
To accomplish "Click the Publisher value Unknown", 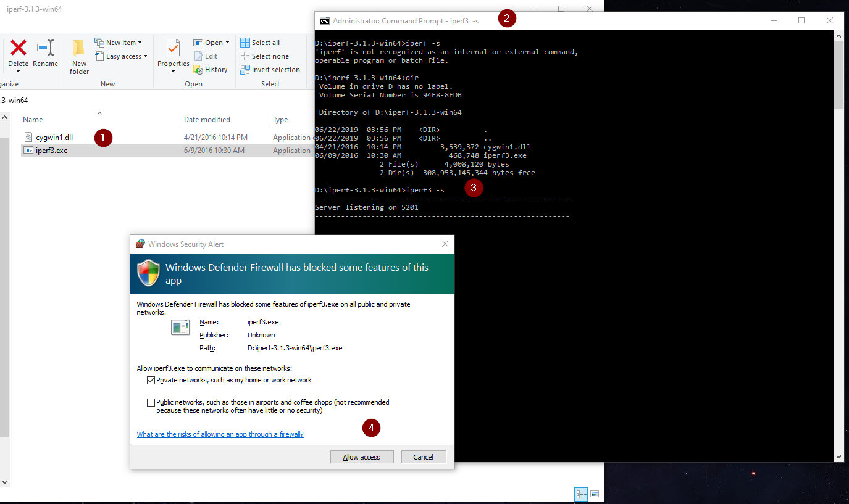I will pos(261,335).
